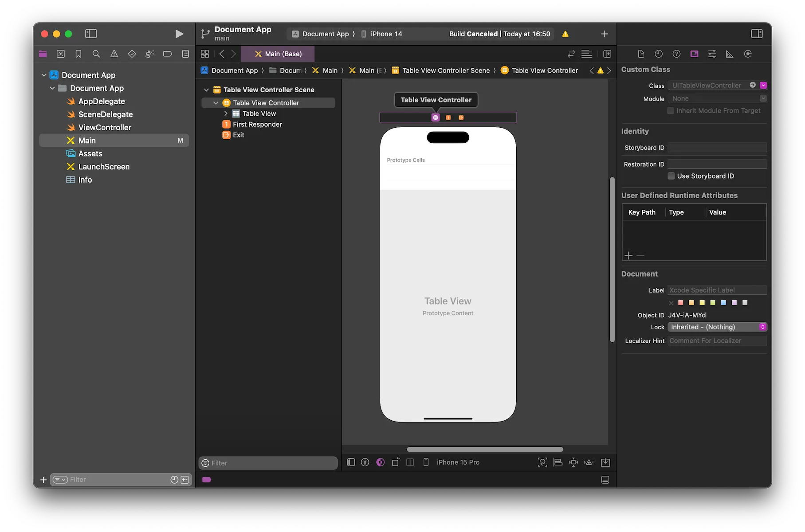Open the Find navigator magnifier icon
The image size is (805, 532).
pos(96,54)
